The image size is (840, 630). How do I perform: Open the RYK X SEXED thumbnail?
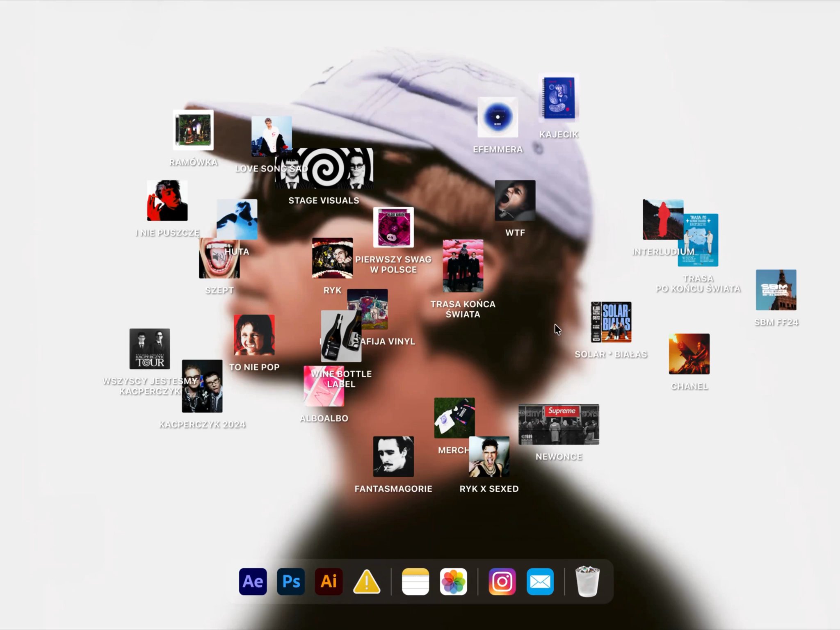point(489,457)
